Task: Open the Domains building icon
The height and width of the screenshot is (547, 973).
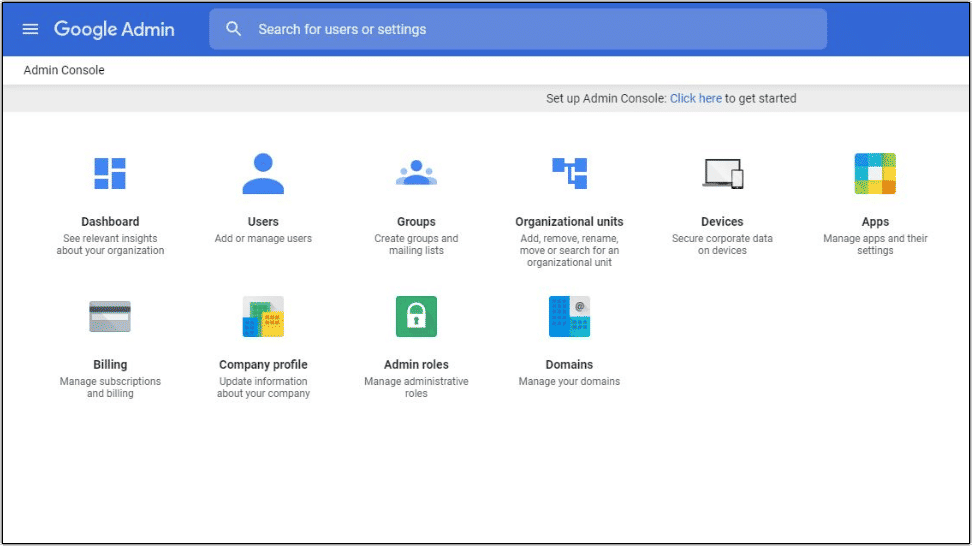Action: point(569,317)
